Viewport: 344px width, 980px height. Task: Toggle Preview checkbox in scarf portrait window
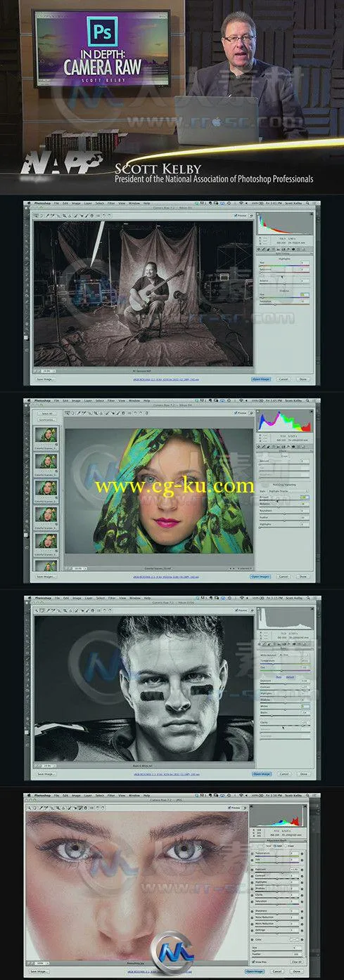point(236,413)
